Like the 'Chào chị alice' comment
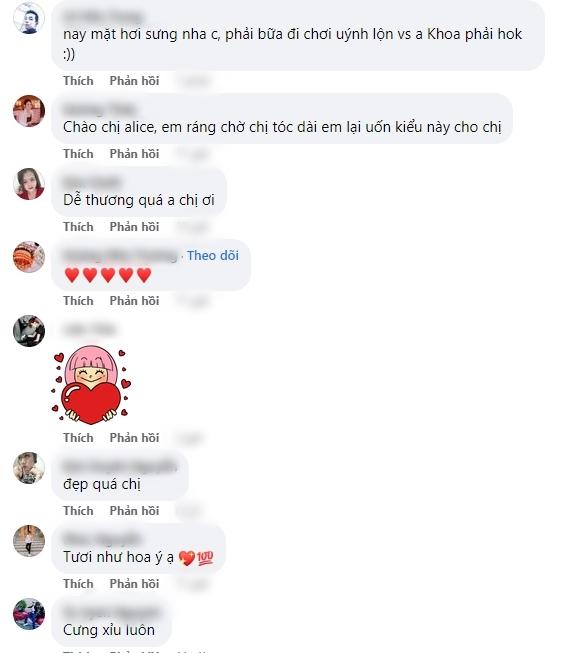Viewport: 569px width, 653px height. pos(78,154)
